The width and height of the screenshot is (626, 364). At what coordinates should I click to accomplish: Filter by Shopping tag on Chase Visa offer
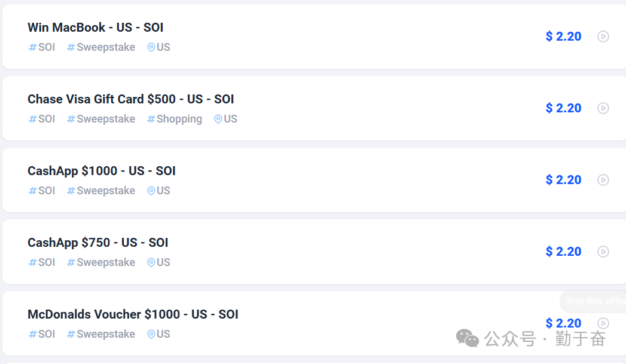tap(175, 119)
